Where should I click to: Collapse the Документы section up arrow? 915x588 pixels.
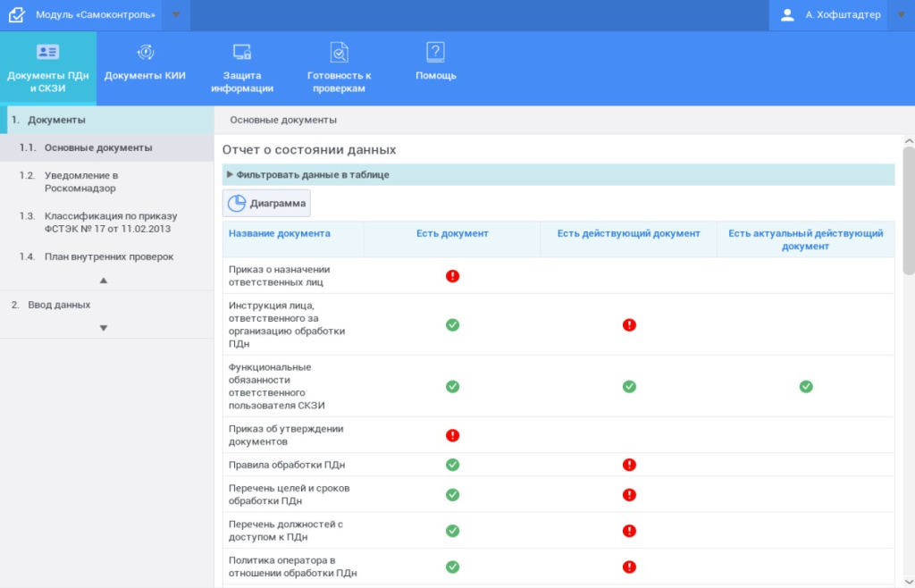pos(104,281)
